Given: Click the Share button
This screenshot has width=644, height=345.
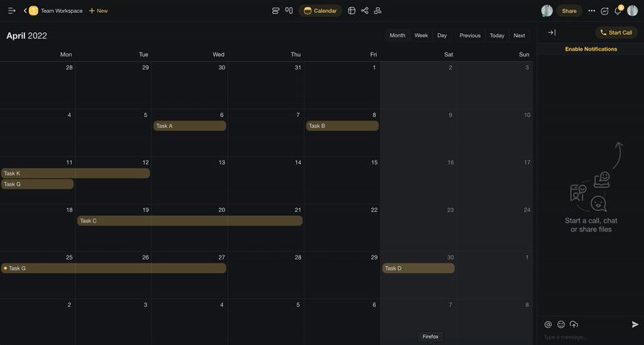Looking at the screenshot, I should tap(569, 10).
